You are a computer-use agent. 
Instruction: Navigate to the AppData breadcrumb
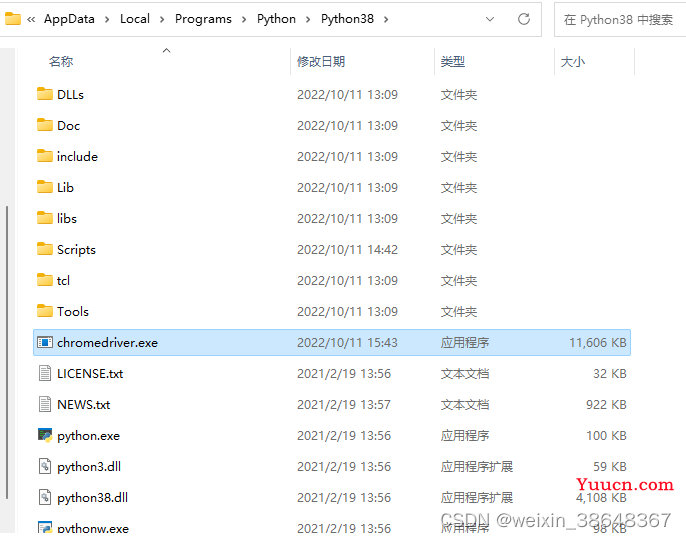[69, 19]
